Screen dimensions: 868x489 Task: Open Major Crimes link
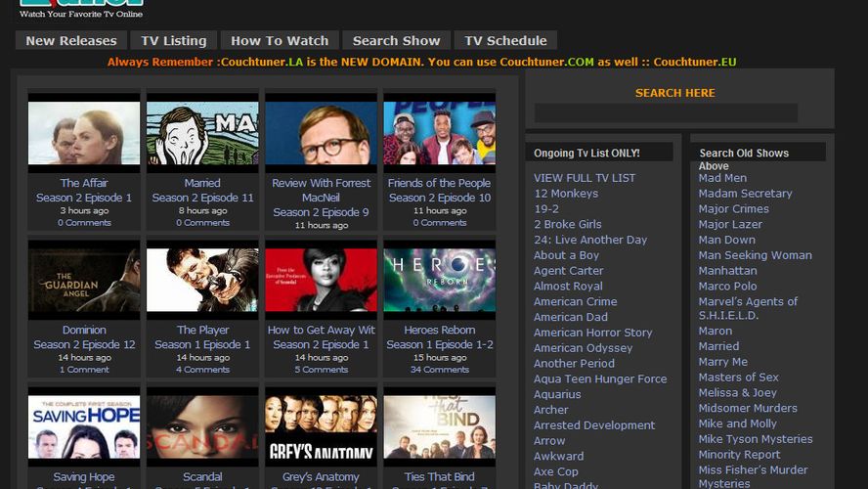tap(733, 208)
